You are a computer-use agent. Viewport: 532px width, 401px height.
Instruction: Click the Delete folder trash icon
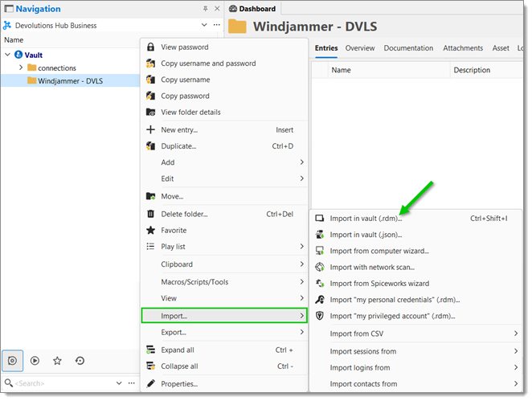tap(150, 214)
